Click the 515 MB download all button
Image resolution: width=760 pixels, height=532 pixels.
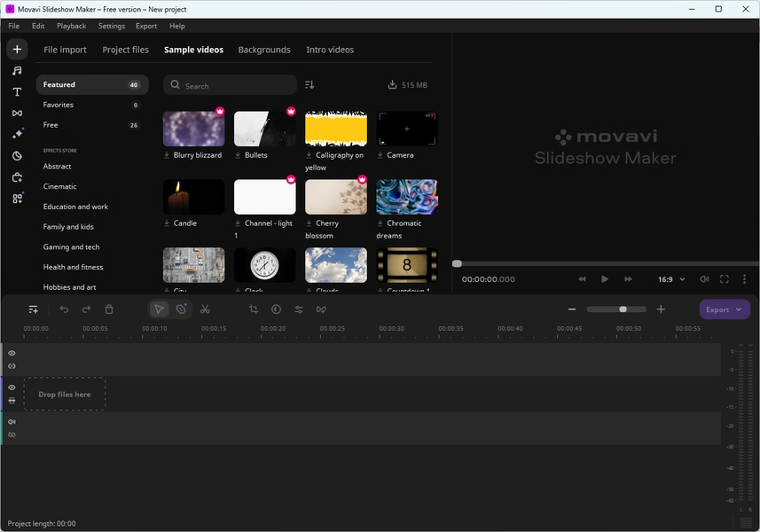point(408,85)
